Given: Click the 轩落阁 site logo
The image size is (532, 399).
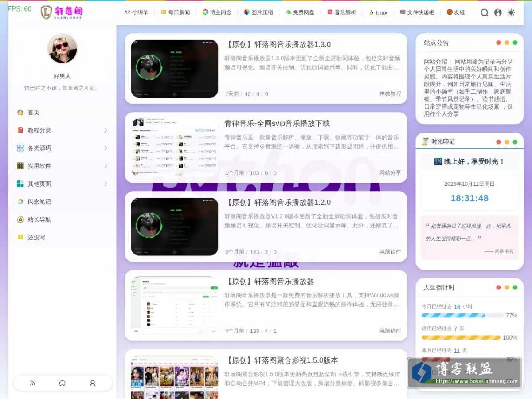Looking at the screenshot, I should pos(62,12).
